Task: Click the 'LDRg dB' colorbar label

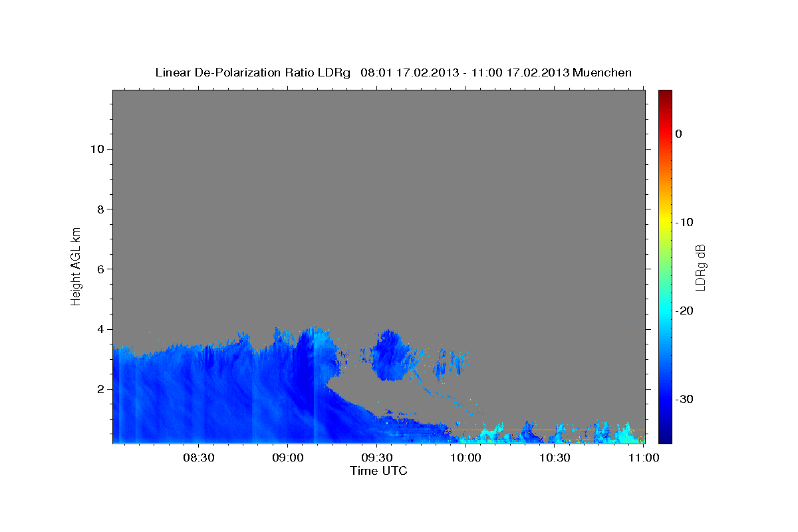Action: point(700,267)
